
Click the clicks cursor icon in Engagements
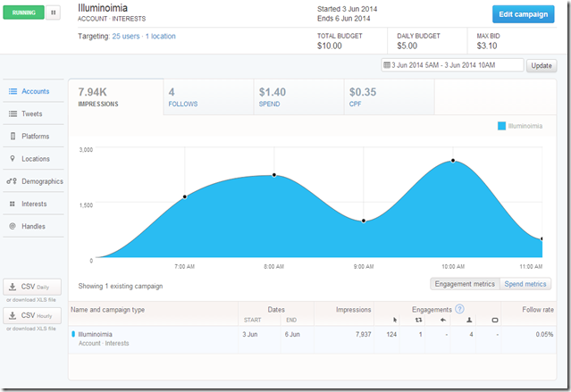[x=394, y=320]
